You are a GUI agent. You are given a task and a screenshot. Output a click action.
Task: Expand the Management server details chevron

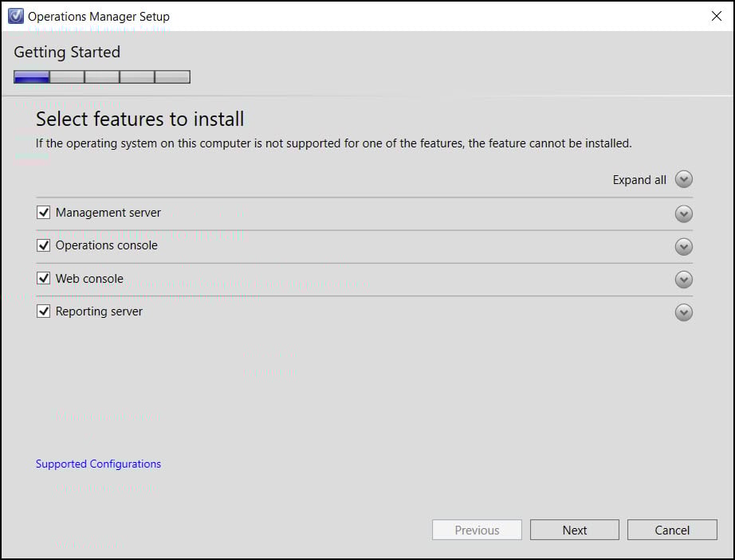(683, 214)
